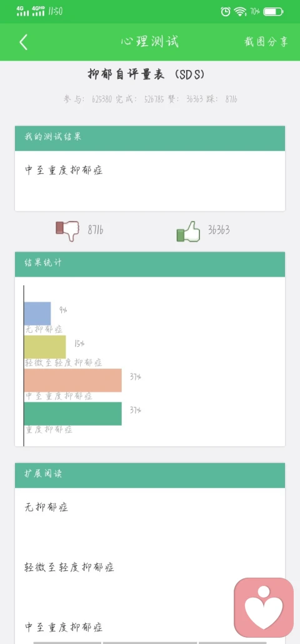Click the blue 9% chart bar

pos(37,314)
